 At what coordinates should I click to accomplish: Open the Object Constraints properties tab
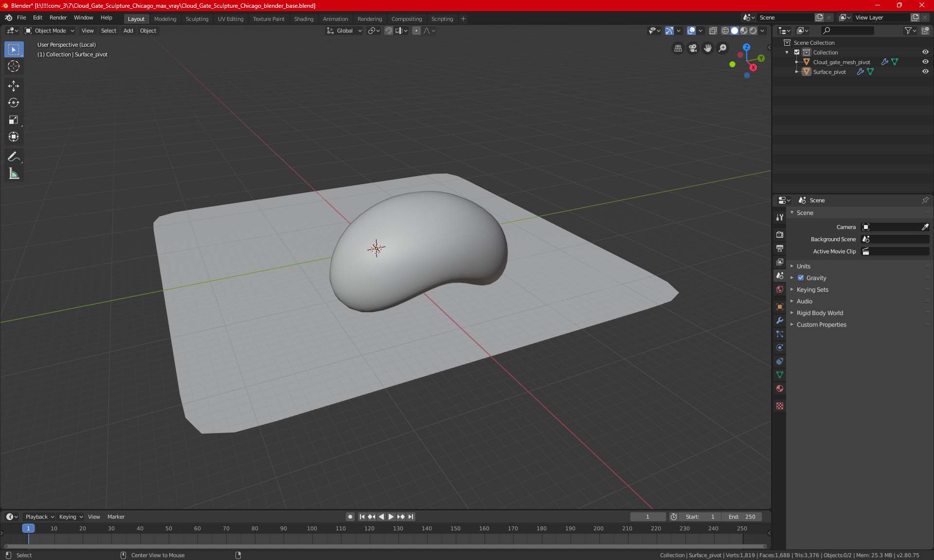point(780,361)
